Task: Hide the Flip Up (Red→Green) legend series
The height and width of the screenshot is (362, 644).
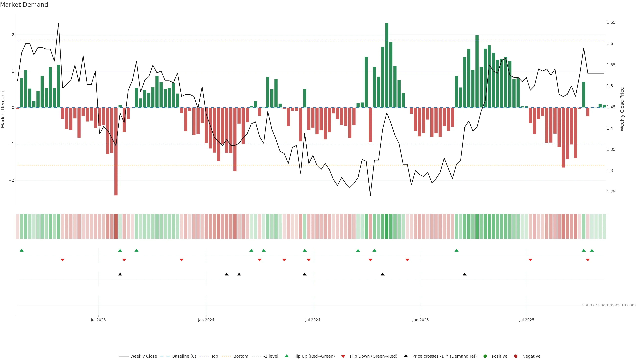Action: tap(314, 356)
